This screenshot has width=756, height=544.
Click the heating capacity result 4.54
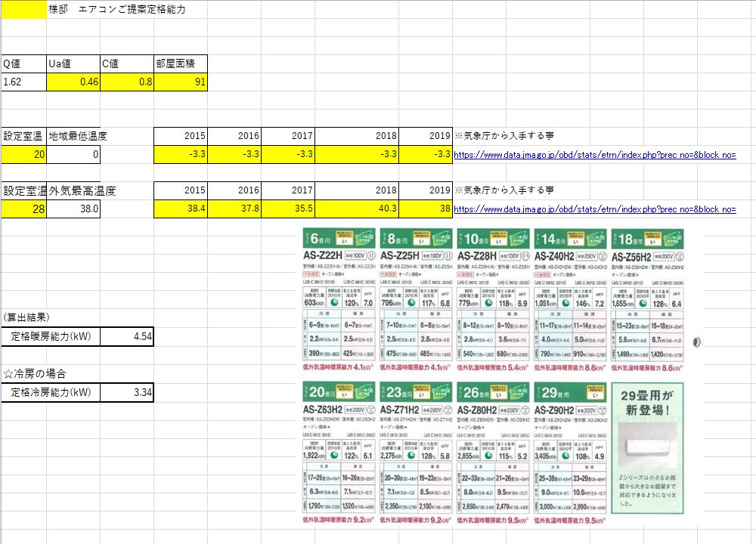tap(127, 336)
